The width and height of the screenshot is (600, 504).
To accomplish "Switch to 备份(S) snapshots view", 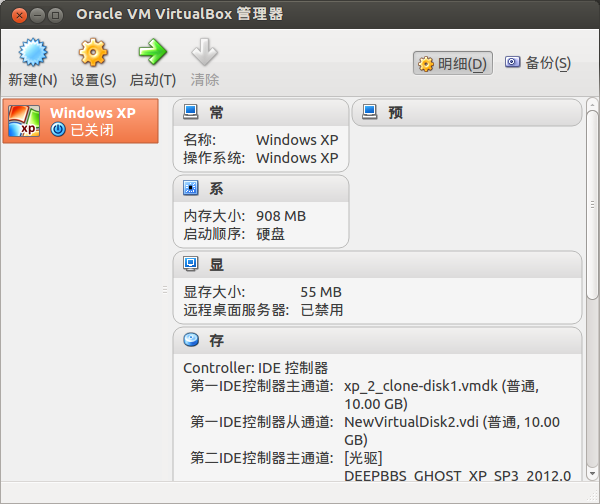I will pos(538,62).
